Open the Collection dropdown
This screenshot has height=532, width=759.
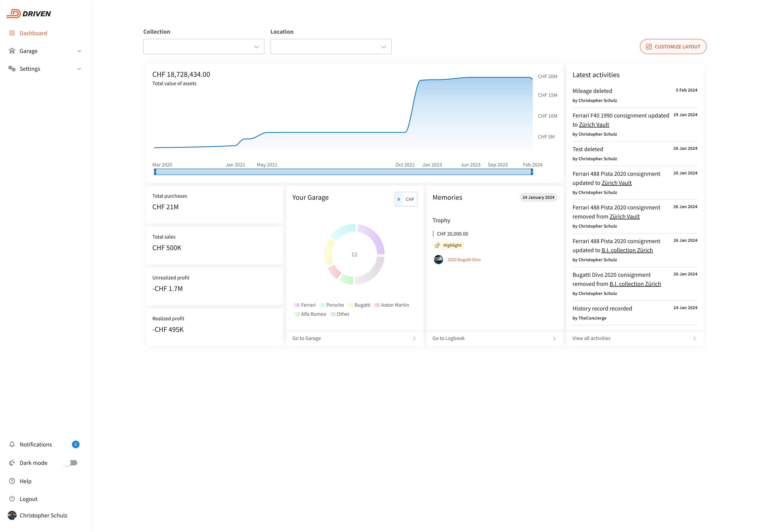point(204,47)
